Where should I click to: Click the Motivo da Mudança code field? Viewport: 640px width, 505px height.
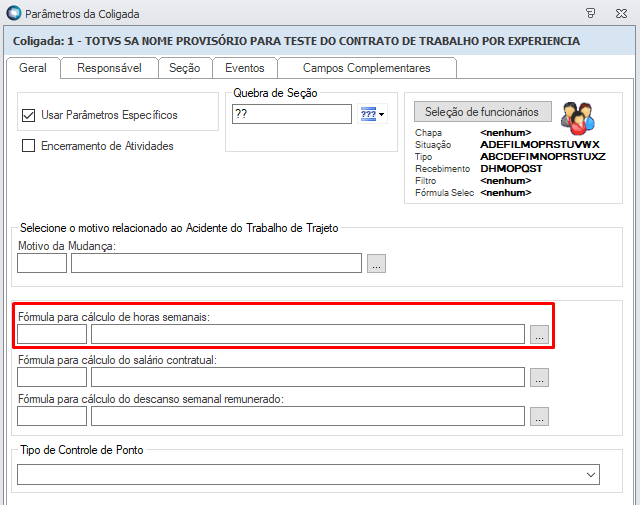tap(42, 263)
